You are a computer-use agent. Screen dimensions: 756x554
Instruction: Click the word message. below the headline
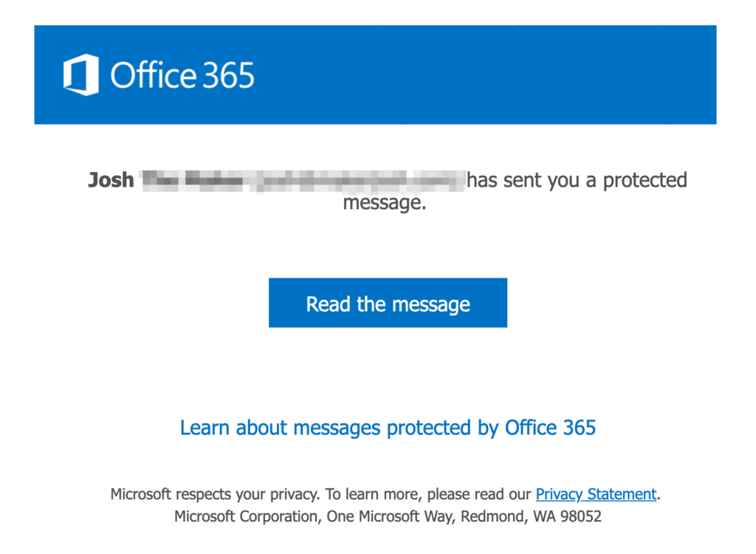tap(385, 203)
